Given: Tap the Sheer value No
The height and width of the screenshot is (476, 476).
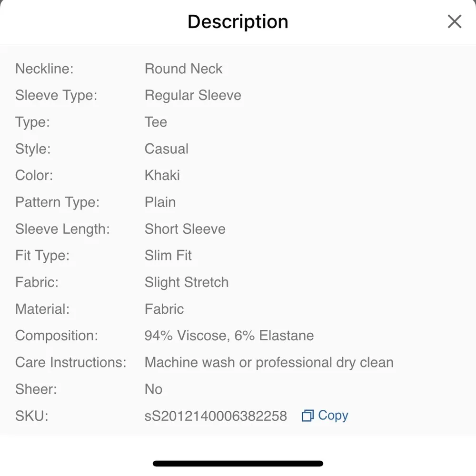Looking at the screenshot, I should coord(153,389).
